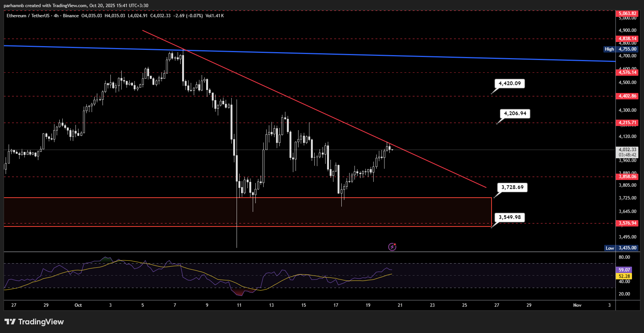Select the 4,206.94 price callout label
The width and height of the screenshot is (644, 333).
[x=515, y=114]
